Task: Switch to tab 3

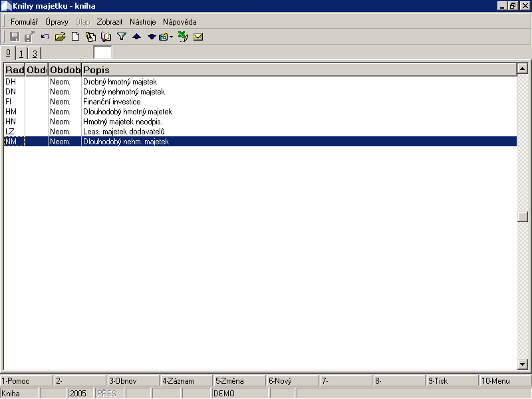Action: click(x=35, y=54)
